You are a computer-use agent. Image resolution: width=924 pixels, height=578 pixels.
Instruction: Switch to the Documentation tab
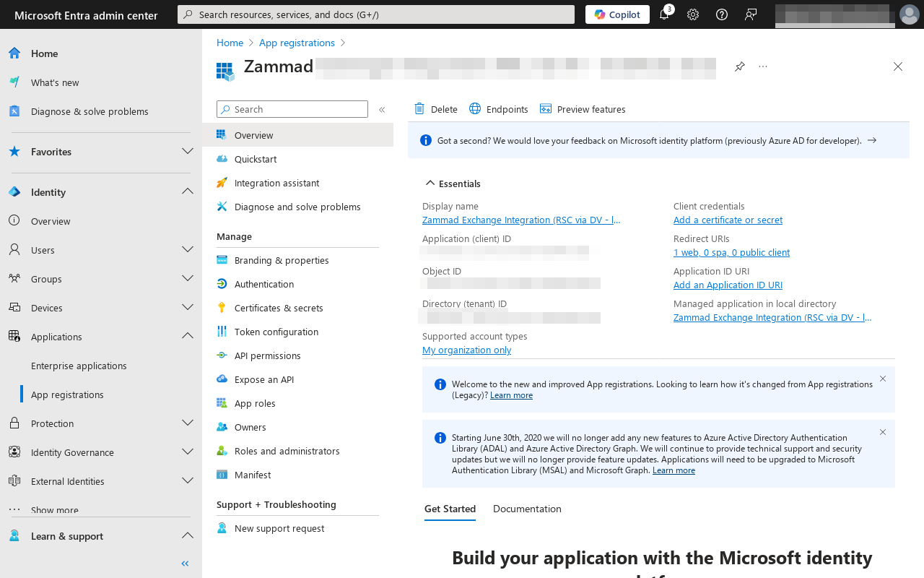tap(527, 509)
